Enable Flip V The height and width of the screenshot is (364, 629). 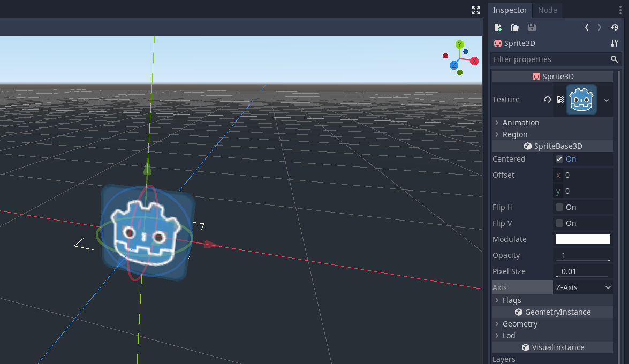(559, 223)
